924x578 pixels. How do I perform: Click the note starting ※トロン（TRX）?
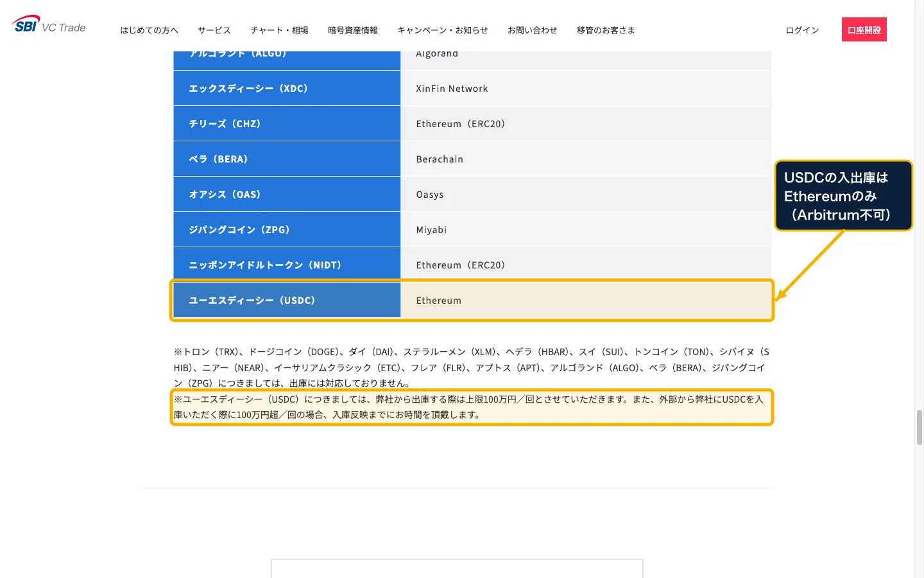coord(472,367)
